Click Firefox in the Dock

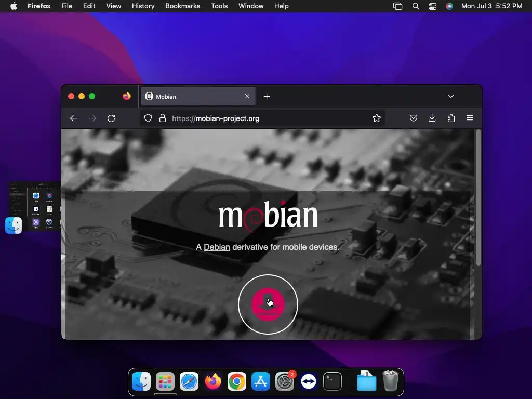[212, 381]
